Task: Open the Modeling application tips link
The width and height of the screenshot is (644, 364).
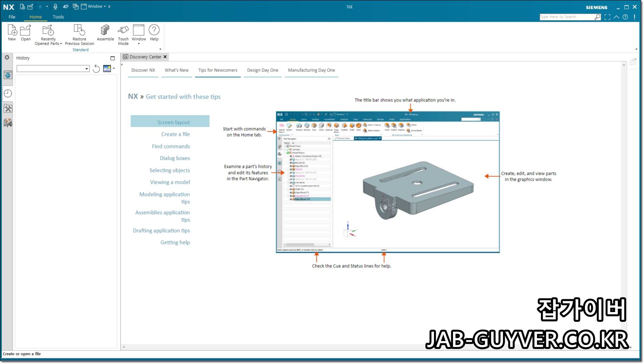Action: [165, 198]
